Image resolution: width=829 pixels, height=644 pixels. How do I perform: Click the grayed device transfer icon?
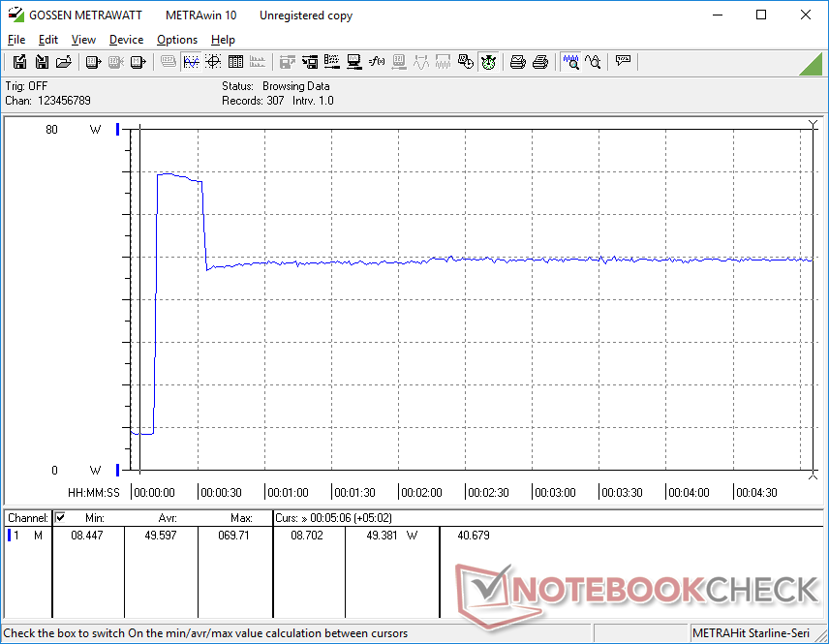pos(116,62)
